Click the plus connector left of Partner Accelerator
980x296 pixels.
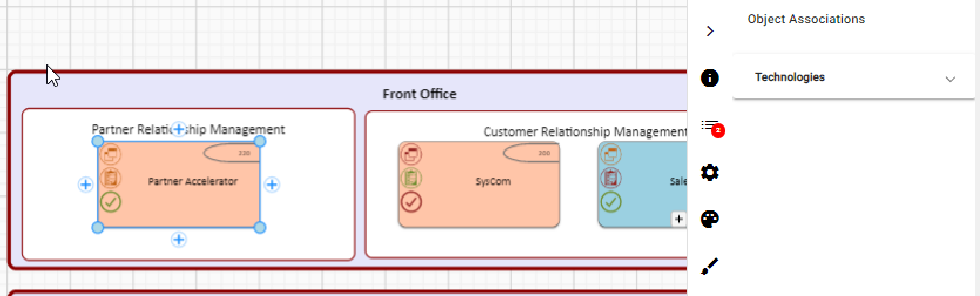click(x=86, y=185)
